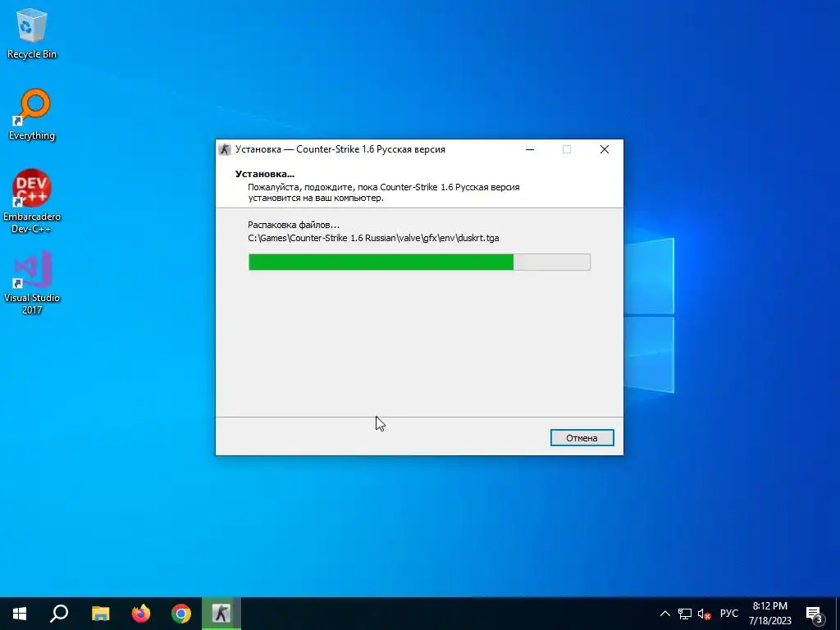Viewport: 840px width, 630px height.
Task: Switch the РУС input language indicator
Action: 728,614
